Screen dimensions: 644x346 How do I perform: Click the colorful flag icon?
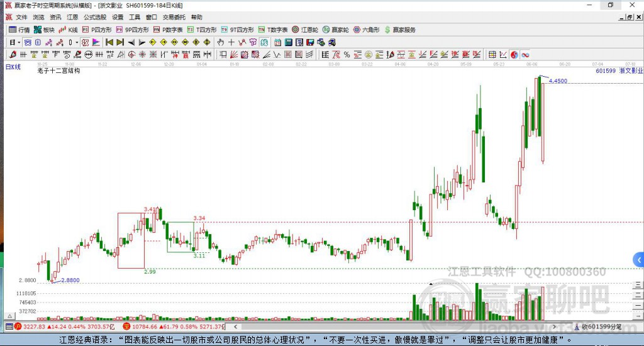(96, 42)
